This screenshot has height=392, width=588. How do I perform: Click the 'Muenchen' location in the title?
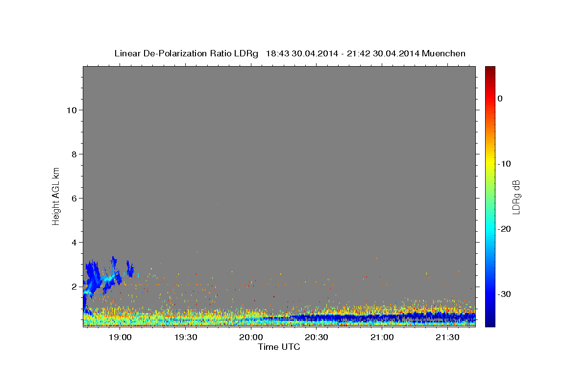tap(443, 53)
